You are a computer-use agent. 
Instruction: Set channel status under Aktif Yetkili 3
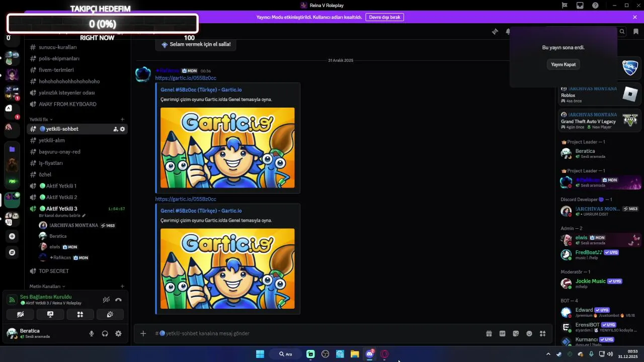[63, 215]
